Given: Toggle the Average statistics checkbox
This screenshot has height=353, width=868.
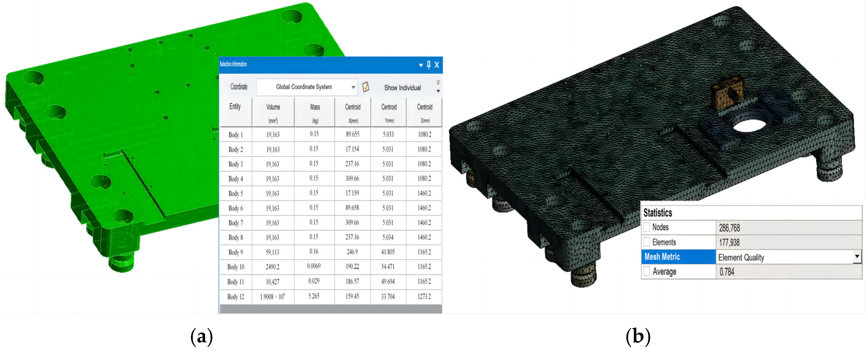Looking at the screenshot, I should (647, 271).
